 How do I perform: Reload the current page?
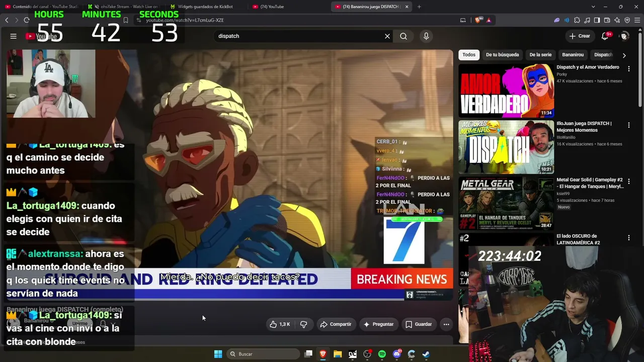pos(27,20)
